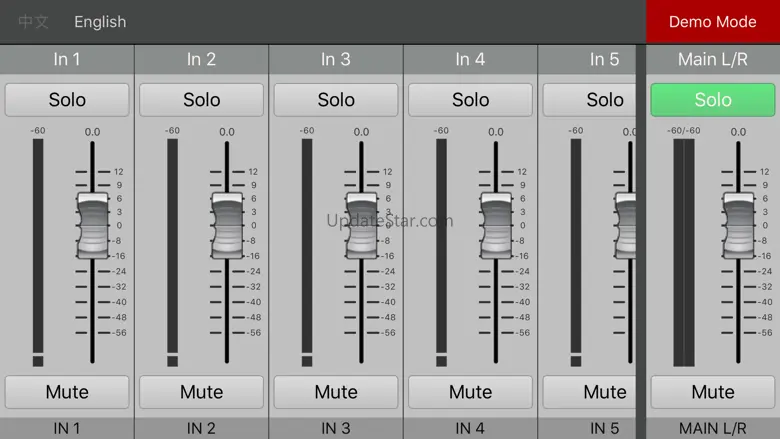The height and width of the screenshot is (439, 780).
Task: Click the In 2 fader knob
Action: pyautogui.click(x=227, y=226)
